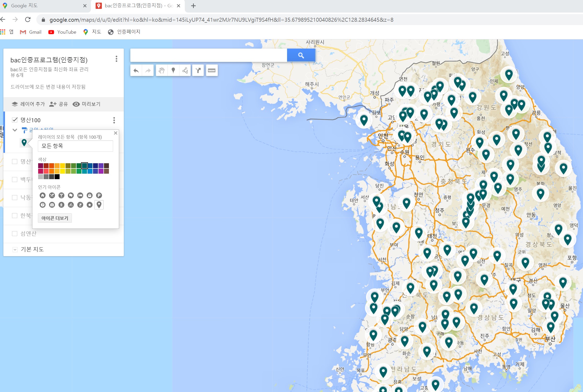Image resolution: width=583 pixels, height=392 pixels.
Task: Open the map title three-dot menu
Action: pos(116,59)
